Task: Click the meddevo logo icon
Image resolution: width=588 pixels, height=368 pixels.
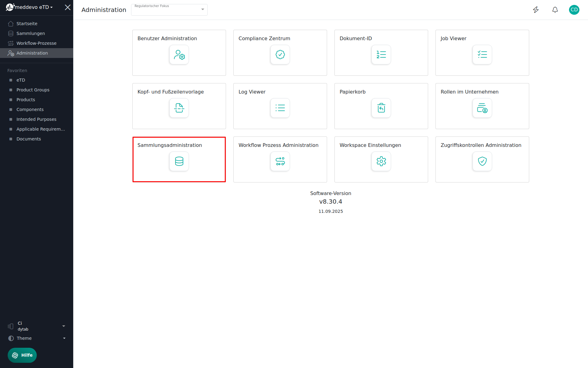Action: pyautogui.click(x=10, y=7)
